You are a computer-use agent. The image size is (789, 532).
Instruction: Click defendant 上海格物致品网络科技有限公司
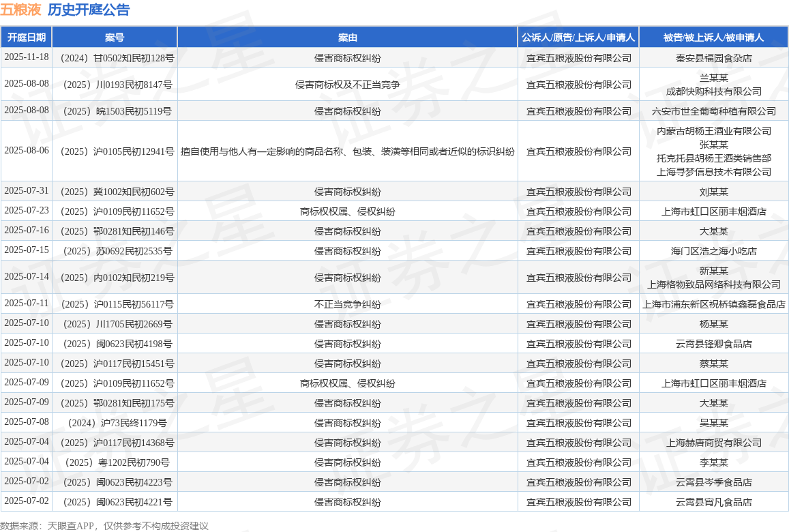[713, 285]
